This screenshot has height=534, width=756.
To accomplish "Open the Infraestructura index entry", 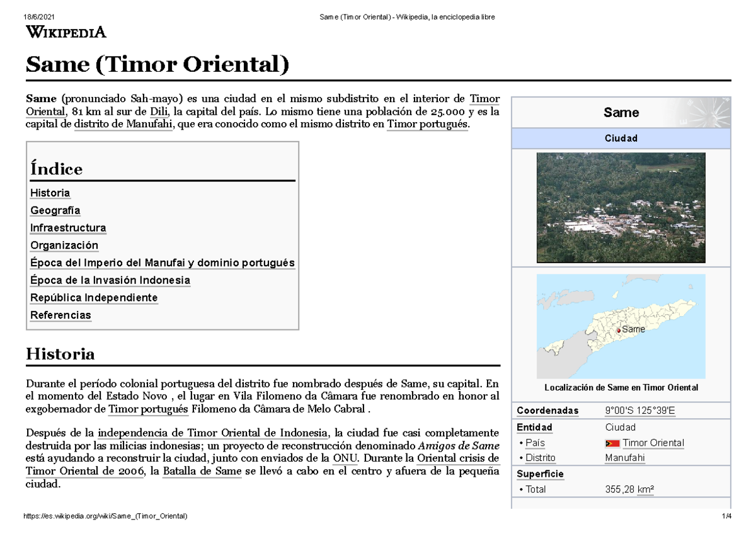I will pos(68,228).
